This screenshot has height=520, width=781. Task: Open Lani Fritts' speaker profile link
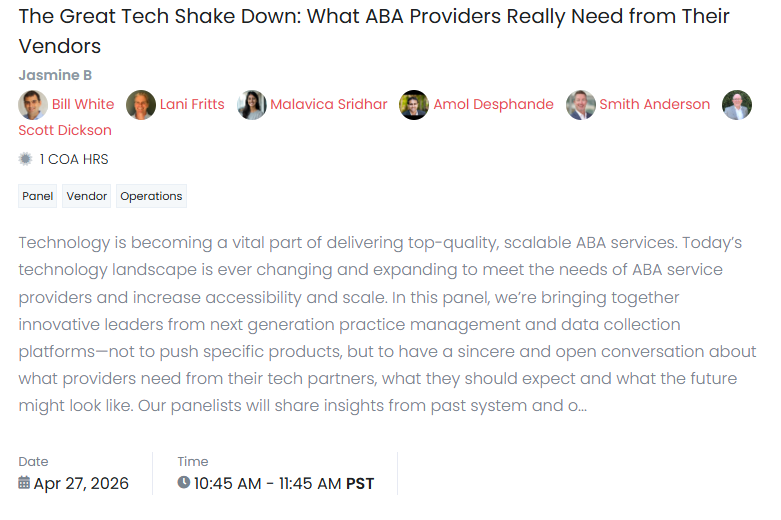[x=192, y=105]
